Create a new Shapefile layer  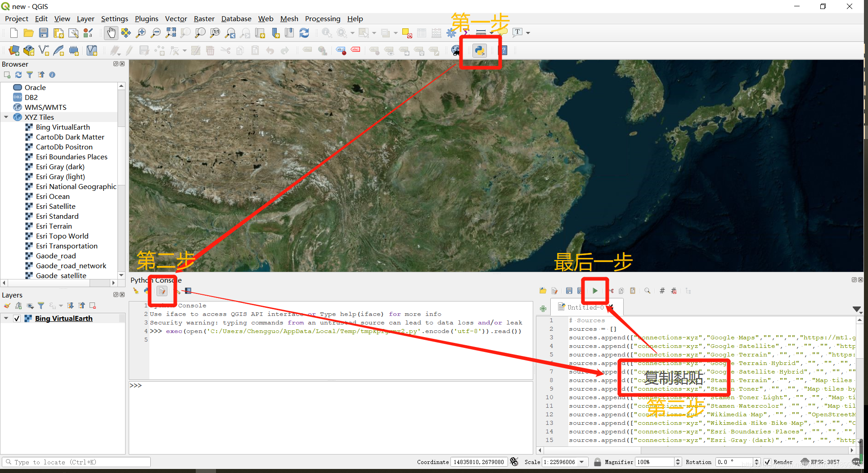44,50
